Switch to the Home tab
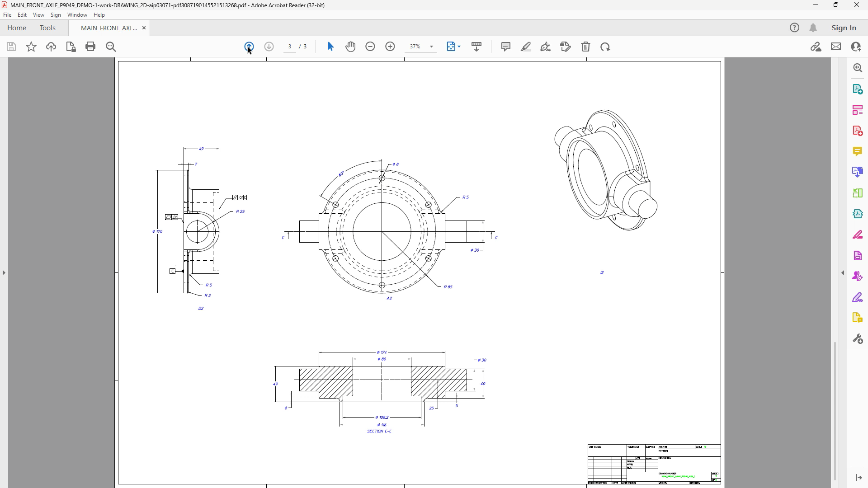 (x=17, y=28)
